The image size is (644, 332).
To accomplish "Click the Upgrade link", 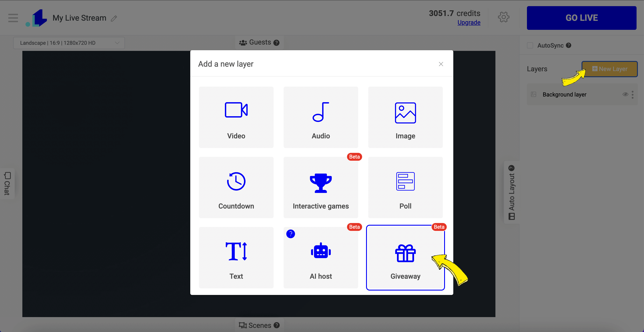I will 468,22.
